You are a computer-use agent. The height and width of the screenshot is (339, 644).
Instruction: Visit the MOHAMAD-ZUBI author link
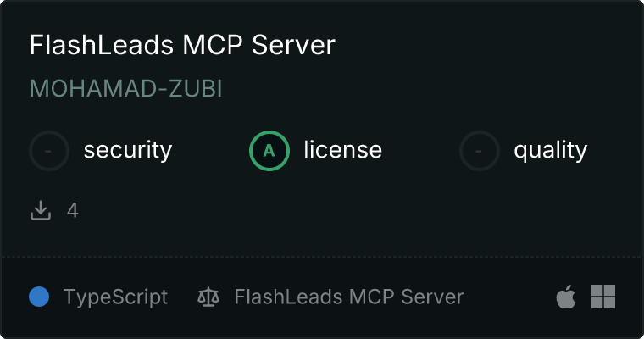[x=125, y=88]
